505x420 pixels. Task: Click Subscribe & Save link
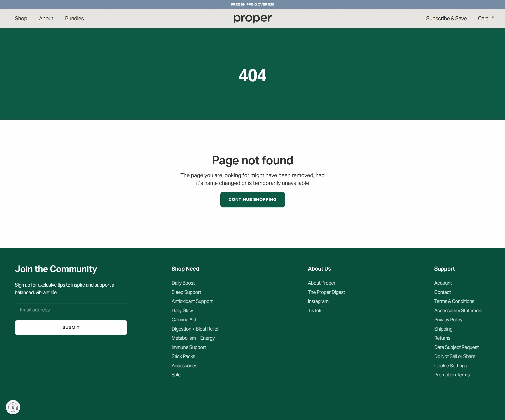(x=446, y=19)
